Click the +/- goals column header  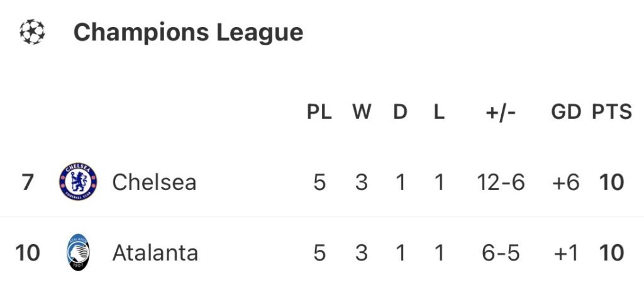tap(501, 112)
